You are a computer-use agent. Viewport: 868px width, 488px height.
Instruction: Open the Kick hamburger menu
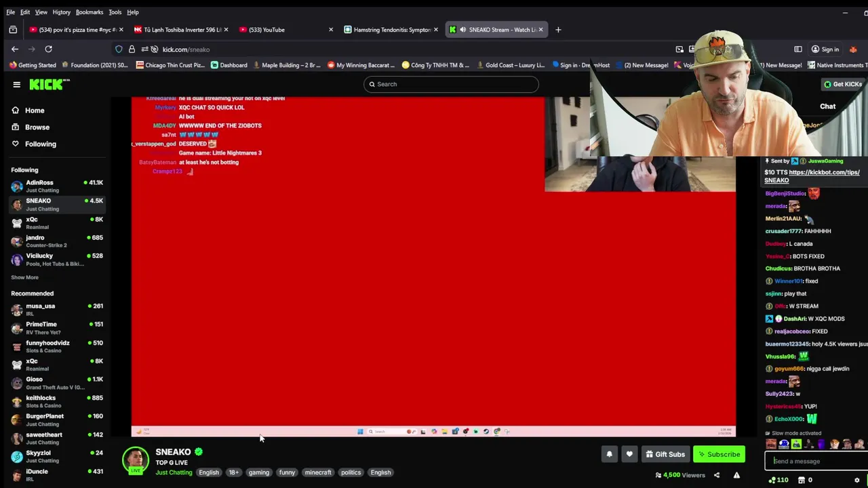coord(16,84)
